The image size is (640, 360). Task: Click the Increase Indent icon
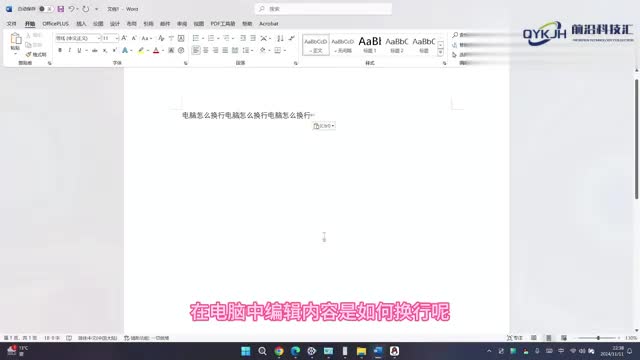click(x=253, y=38)
